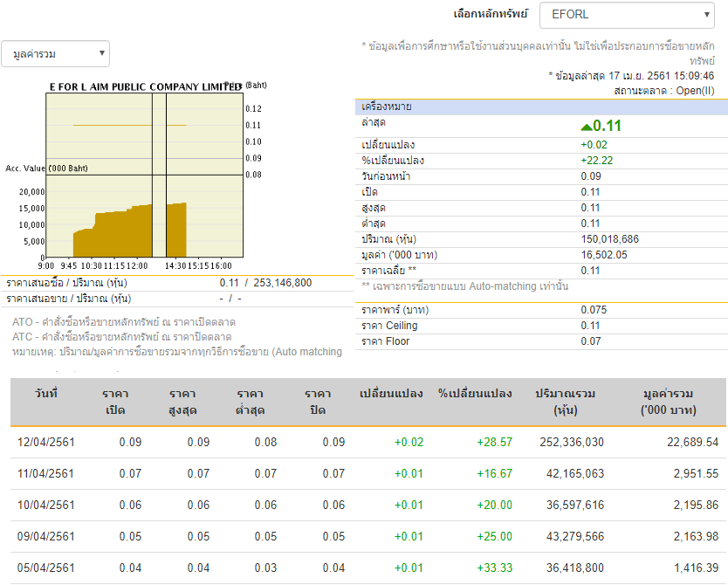
Task: Click volume cell 42,165,063
Action: [x=575, y=474]
